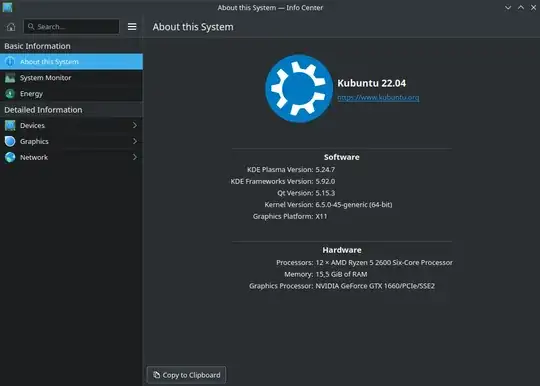This screenshot has width=540, height=386.
Task: Click the Devices category icon
Action: pyautogui.click(x=10, y=125)
